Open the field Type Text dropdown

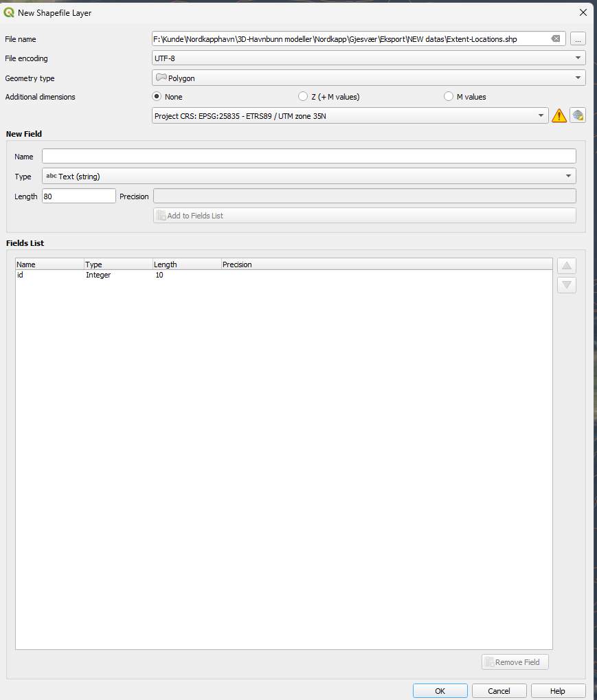click(308, 177)
